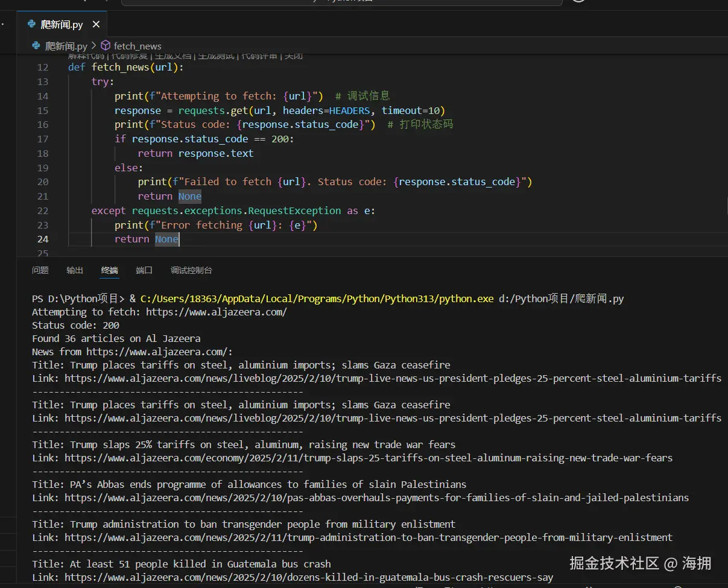Click the 打印状态码 comment on line 16
This screenshot has height=588, width=728.
420,124
